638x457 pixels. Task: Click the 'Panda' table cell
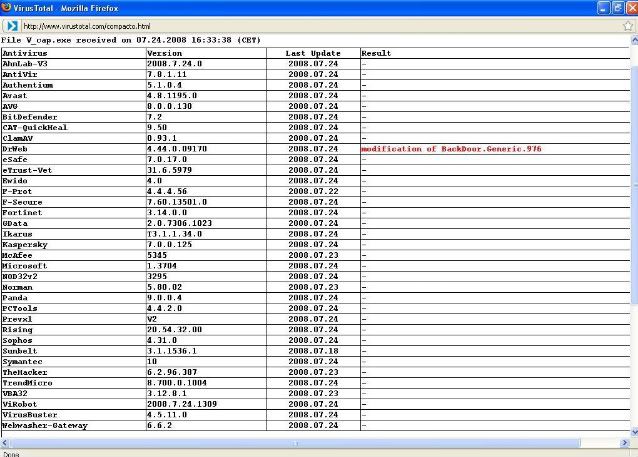click(x=74, y=298)
